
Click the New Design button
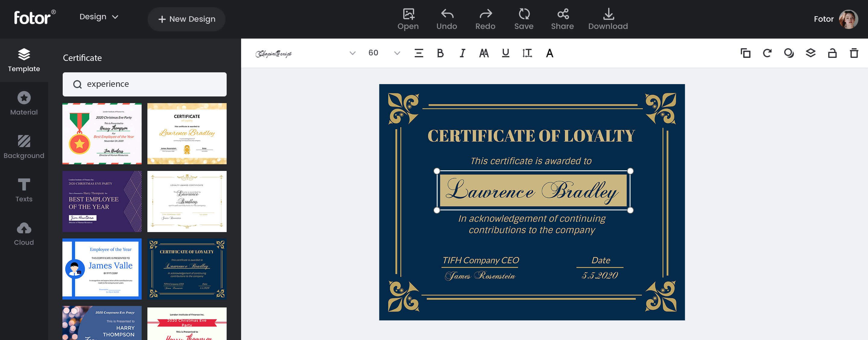click(x=186, y=19)
